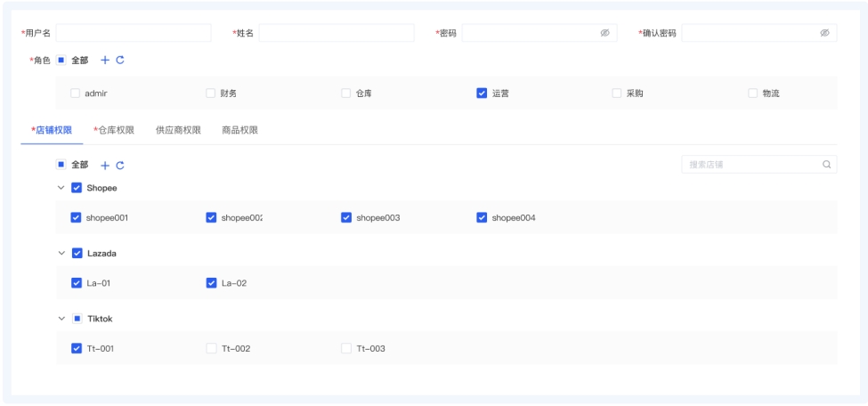Click the 姓名 input field
The image size is (868, 406).
pos(337,33)
